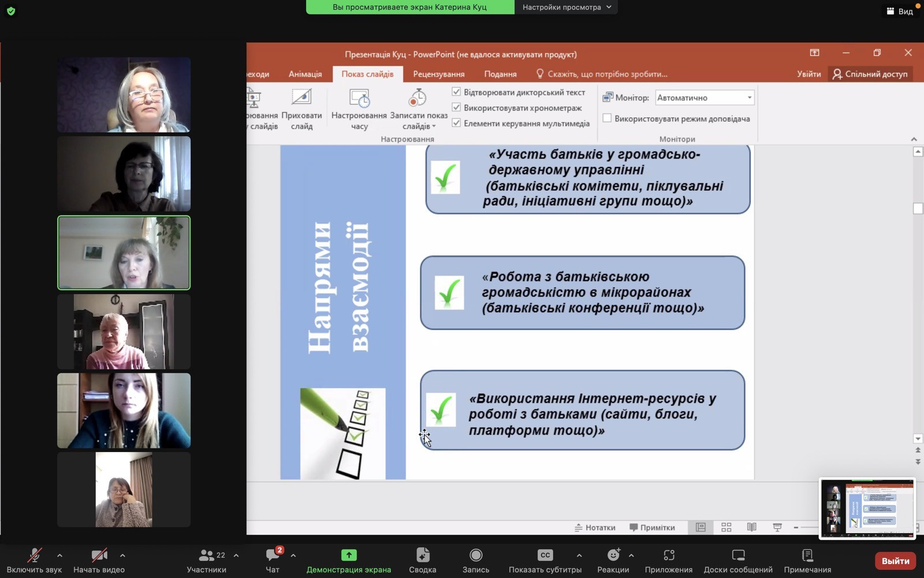This screenshot has height=578, width=924.
Task: Click the slide scrollbar up arrow
Action: coord(918,151)
